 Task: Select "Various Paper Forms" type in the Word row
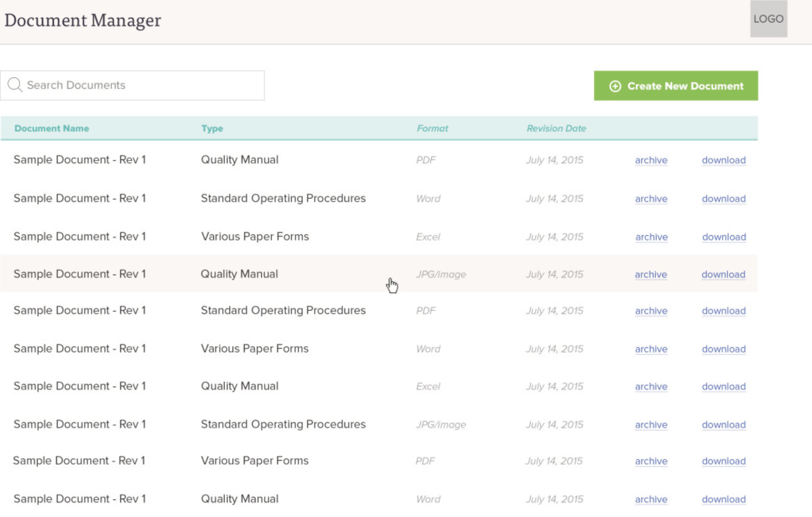coord(255,349)
